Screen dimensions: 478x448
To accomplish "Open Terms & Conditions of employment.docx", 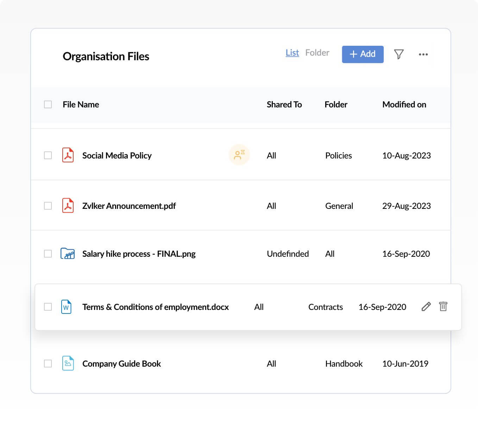I will 155,307.
